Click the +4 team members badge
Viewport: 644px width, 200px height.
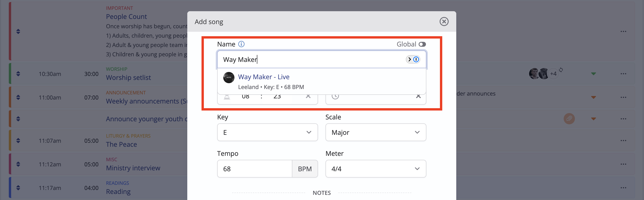(553, 74)
